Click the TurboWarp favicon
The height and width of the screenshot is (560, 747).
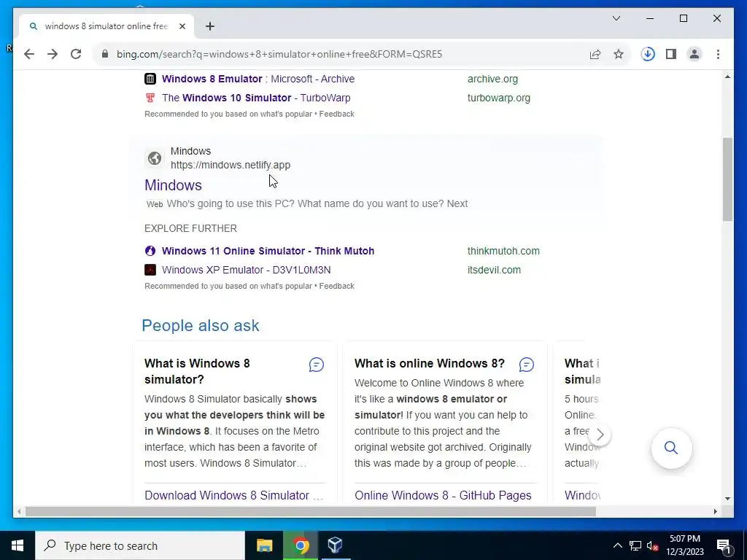(x=150, y=98)
